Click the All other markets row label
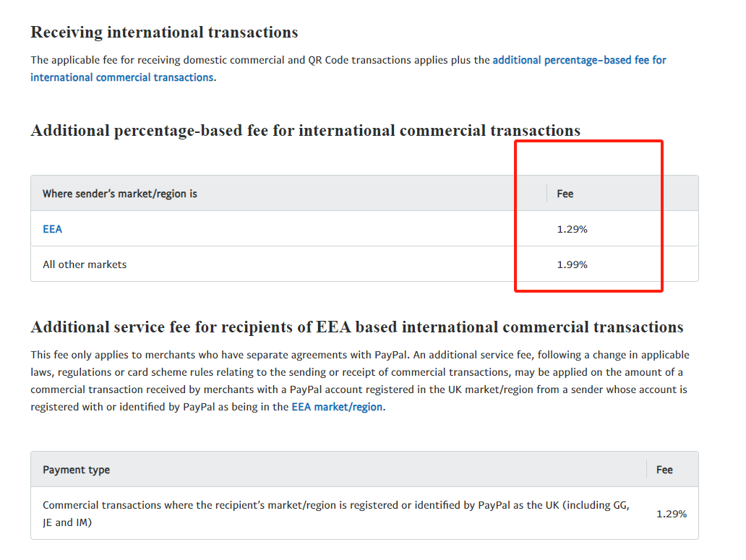The height and width of the screenshot is (560, 746). tap(85, 264)
